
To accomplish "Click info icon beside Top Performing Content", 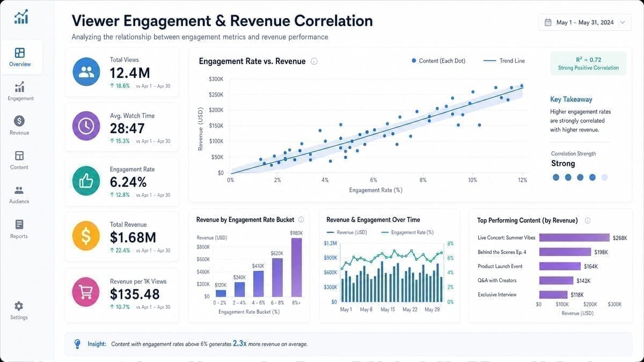I will pyautogui.click(x=588, y=220).
